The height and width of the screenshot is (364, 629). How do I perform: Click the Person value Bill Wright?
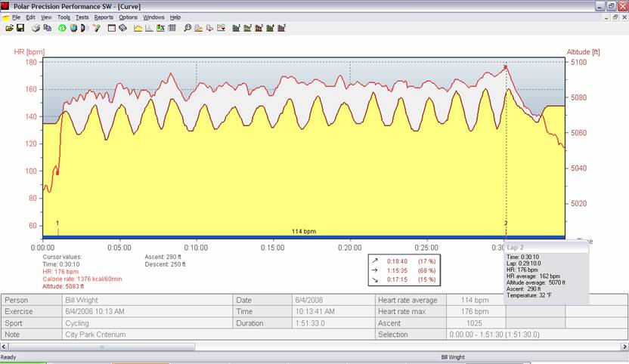[82, 301]
